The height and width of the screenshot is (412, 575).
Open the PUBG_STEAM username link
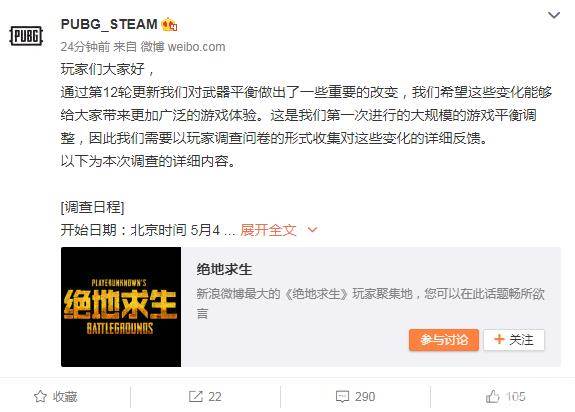[x=109, y=25]
